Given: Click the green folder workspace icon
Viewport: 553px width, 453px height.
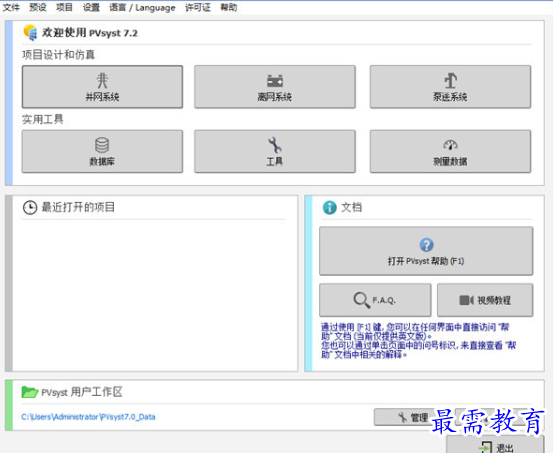Looking at the screenshot, I should 30,392.
